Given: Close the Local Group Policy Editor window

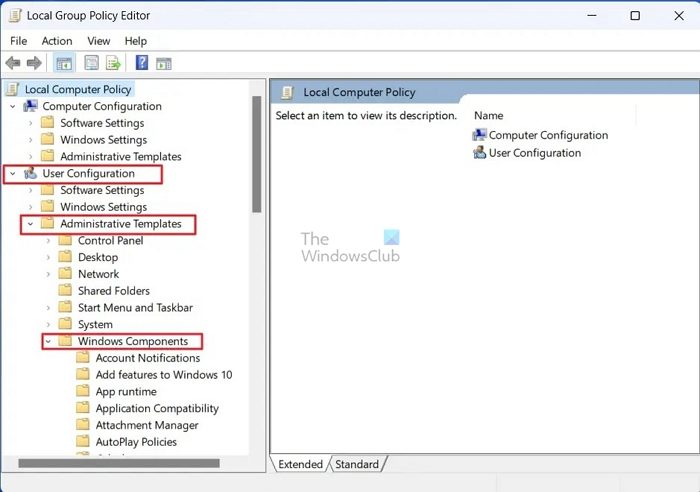Looking at the screenshot, I should point(679,16).
